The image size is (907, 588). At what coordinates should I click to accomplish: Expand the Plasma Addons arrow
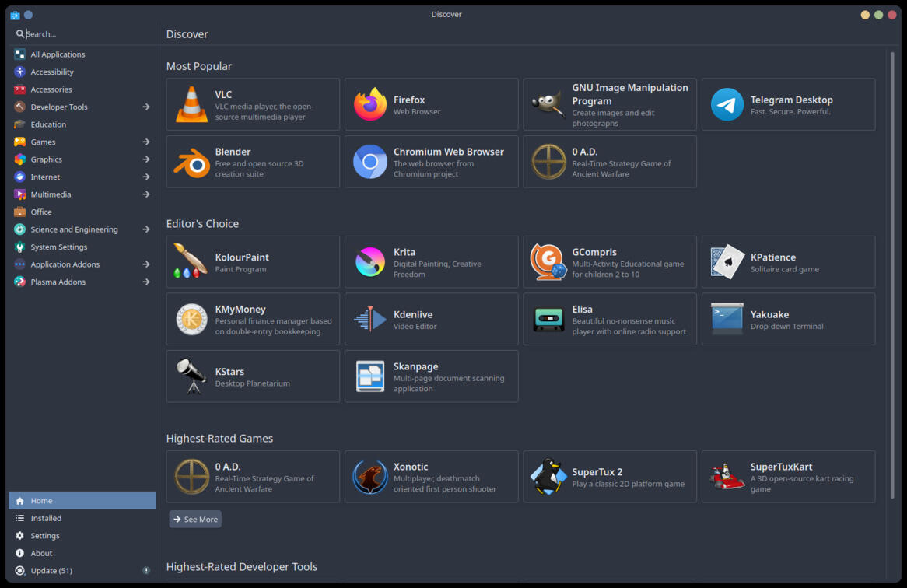[146, 282]
